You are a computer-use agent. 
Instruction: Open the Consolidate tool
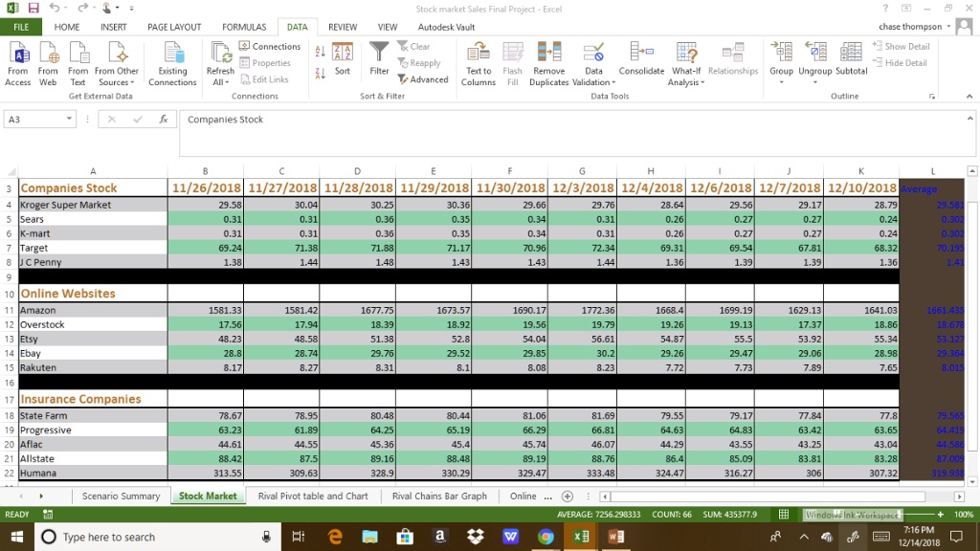coord(641,62)
